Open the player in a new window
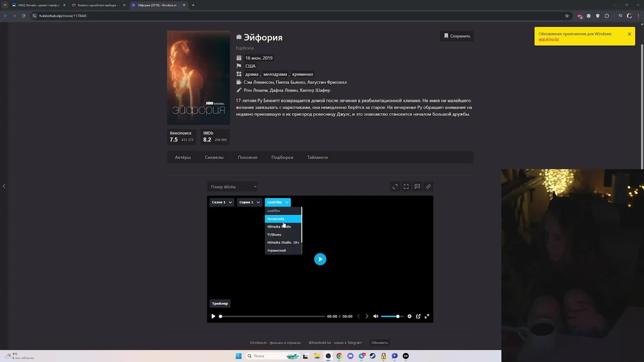The height and width of the screenshot is (362, 644). click(418, 316)
